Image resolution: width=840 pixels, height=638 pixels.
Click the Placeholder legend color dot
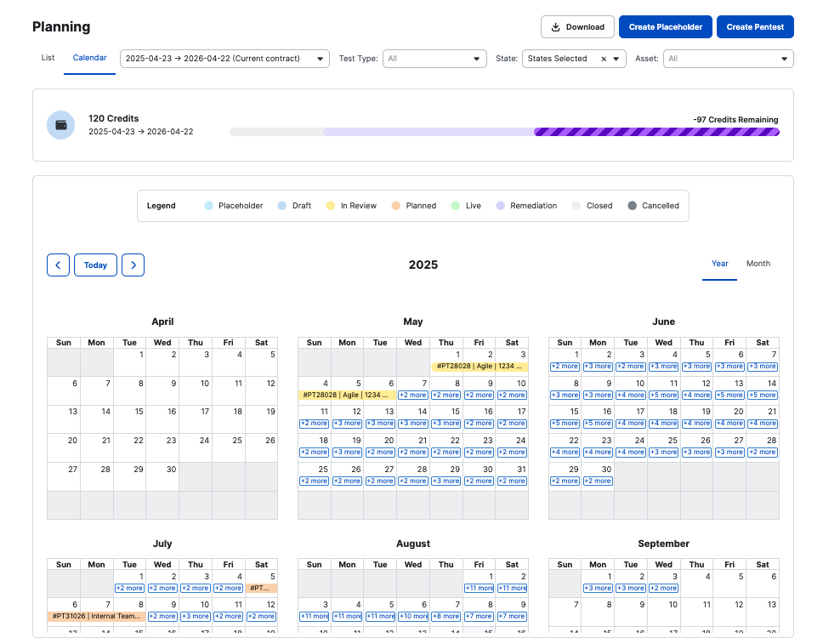click(209, 206)
